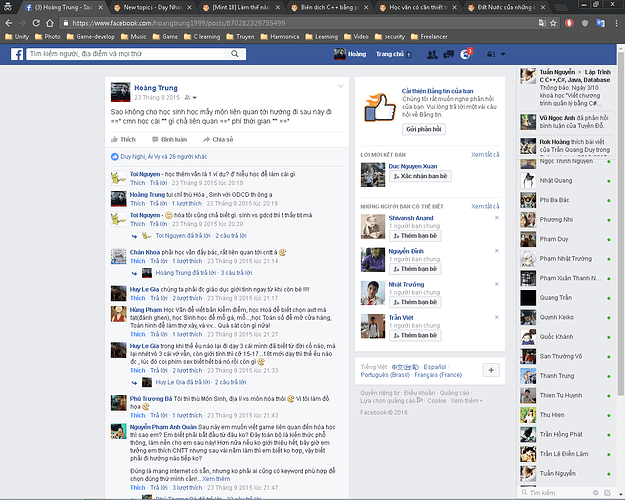Image resolution: width=625 pixels, height=500 pixels.
Task: Dismiss Nhật Trường suggestion
Action: tap(497, 284)
